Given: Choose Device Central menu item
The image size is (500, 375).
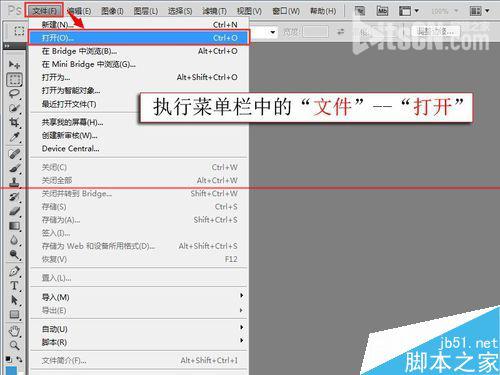Looking at the screenshot, I should (x=139, y=149).
